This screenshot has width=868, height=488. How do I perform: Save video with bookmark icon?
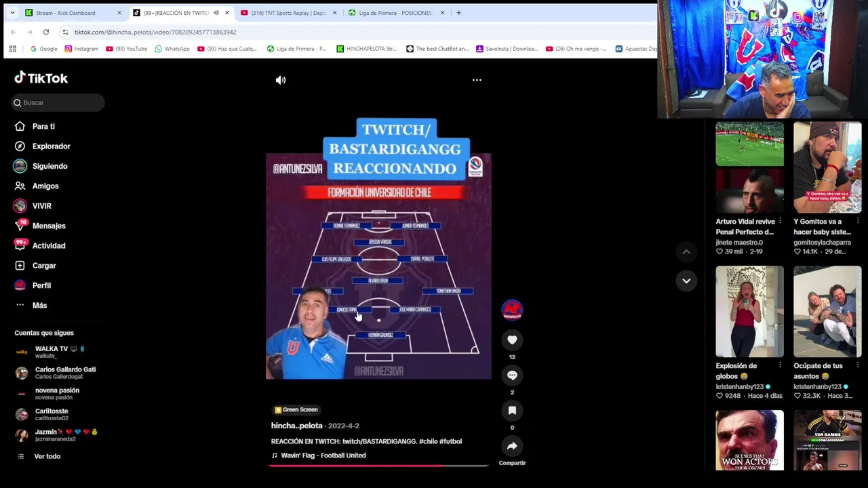coord(512,411)
